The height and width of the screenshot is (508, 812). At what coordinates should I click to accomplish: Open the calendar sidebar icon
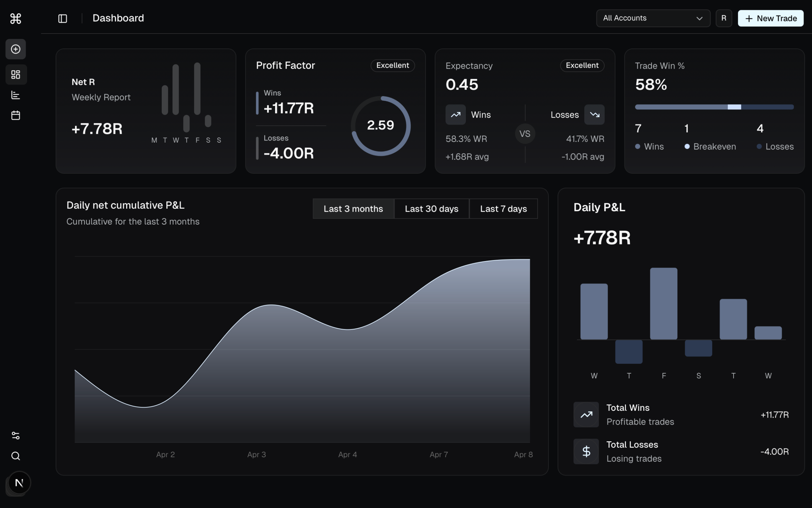tap(16, 115)
